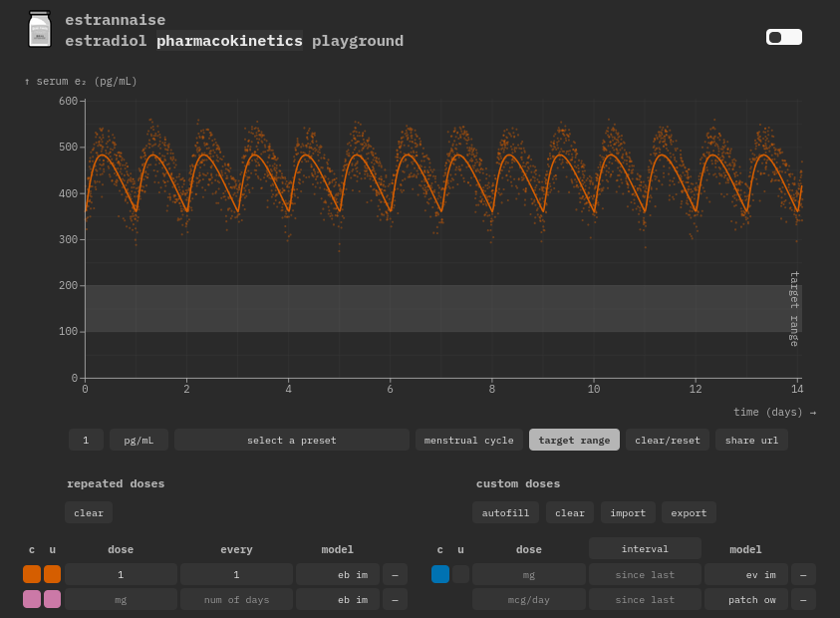Click the blue curve swatch in custom doses
This screenshot has width=840, height=618.
point(440,574)
